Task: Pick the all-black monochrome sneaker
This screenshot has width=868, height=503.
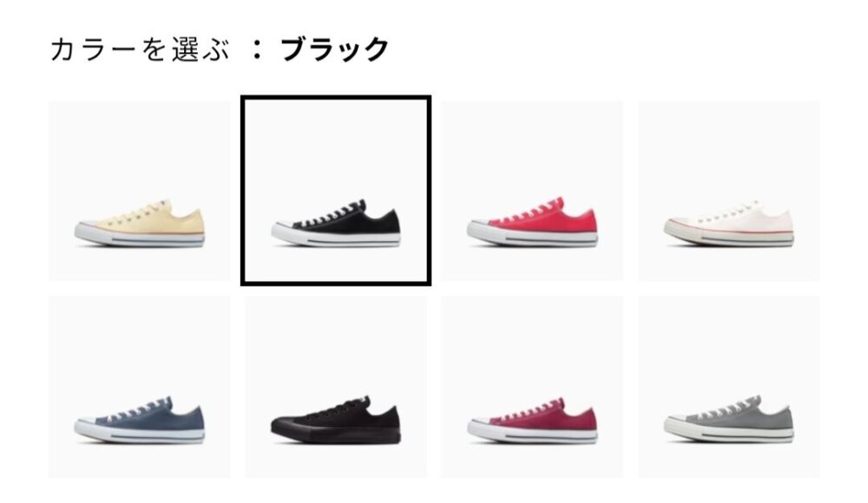Action: pyautogui.click(x=336, y=387)
